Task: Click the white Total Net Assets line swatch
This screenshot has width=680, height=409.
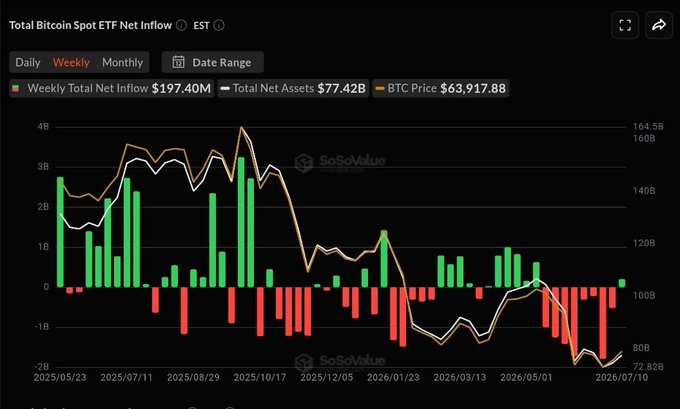Action: coord(225,88)
